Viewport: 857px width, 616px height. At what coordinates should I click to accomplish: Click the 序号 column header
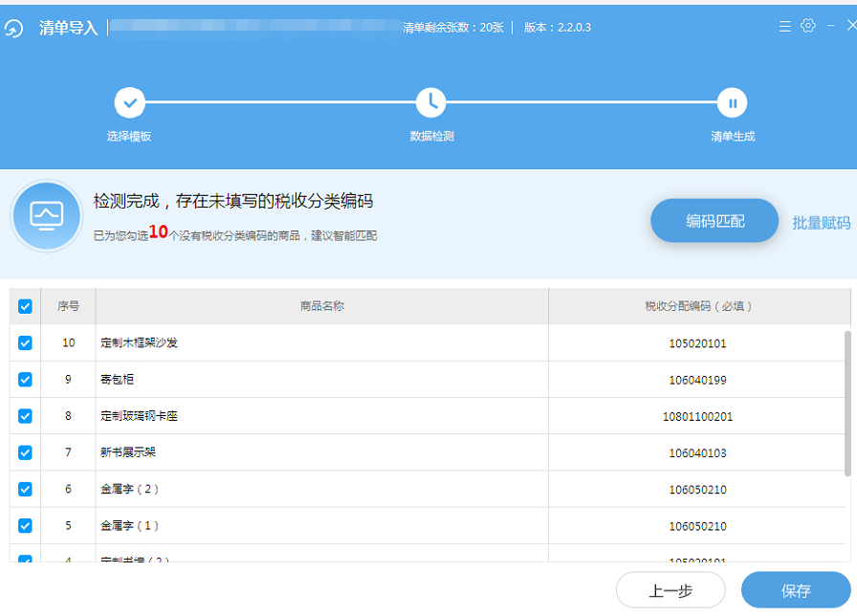pyautogui.click(x=68, y=306)
